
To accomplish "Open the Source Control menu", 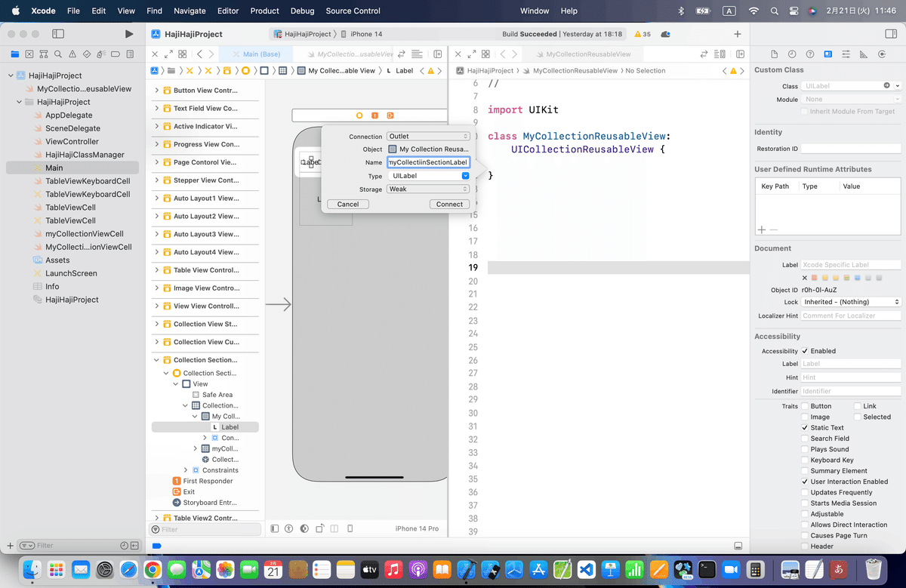I will pyautogui.click(x=353, y=11).
